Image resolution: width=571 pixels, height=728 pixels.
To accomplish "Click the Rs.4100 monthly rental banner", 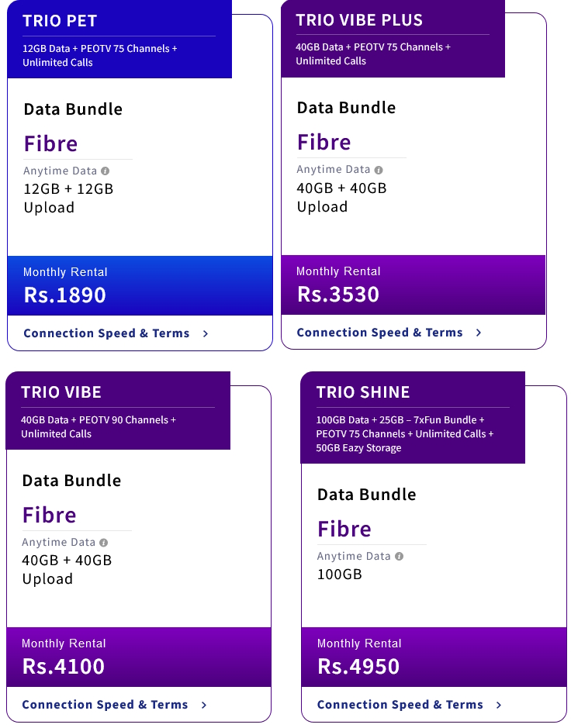I will (x=138, y=657).
